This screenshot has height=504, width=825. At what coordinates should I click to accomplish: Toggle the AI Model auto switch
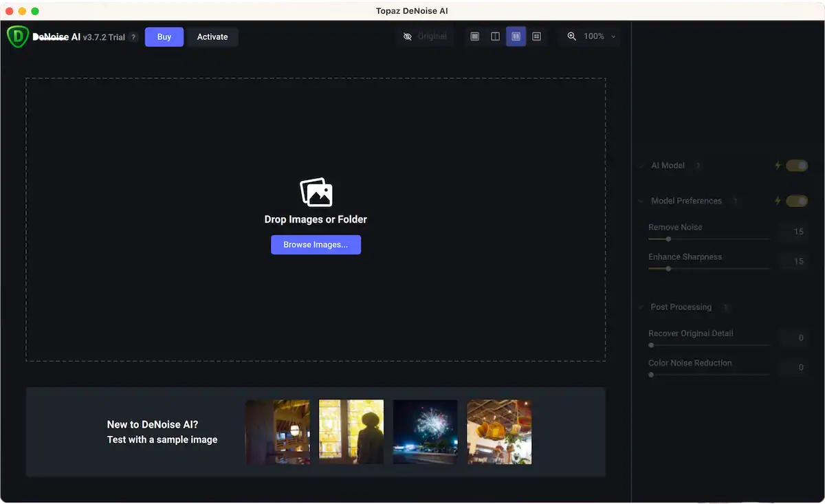[797, 166]
